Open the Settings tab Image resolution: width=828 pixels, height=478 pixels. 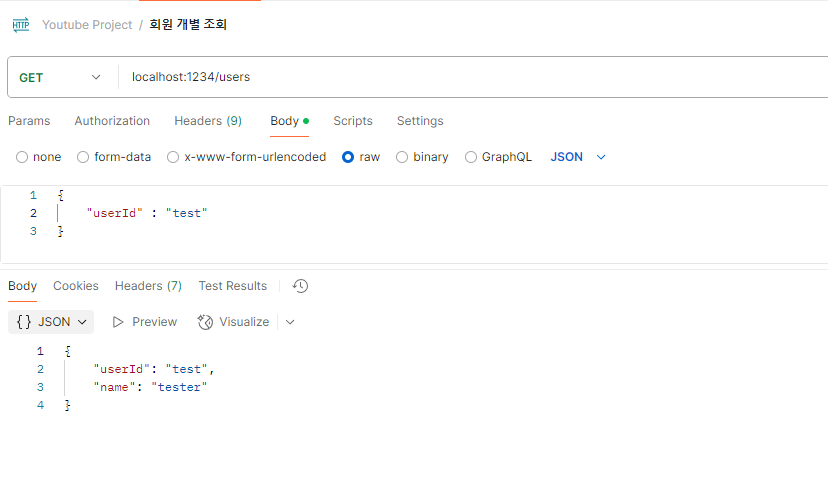tap(420, 121)
